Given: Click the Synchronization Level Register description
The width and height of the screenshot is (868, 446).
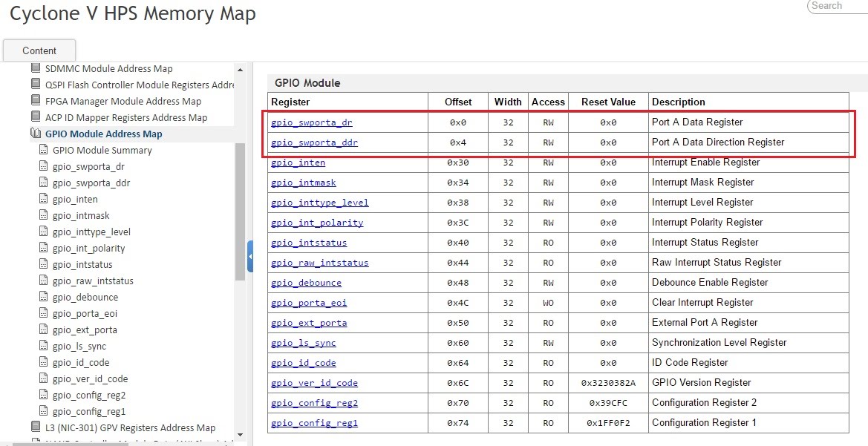Looking at the screenshot, I should click(719, 343).
